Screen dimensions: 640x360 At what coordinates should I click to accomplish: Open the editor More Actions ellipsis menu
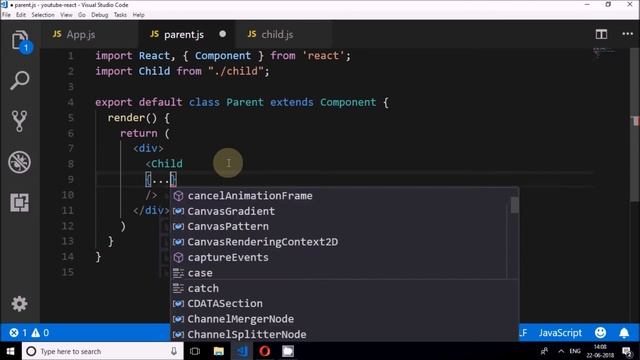(627, 34)
